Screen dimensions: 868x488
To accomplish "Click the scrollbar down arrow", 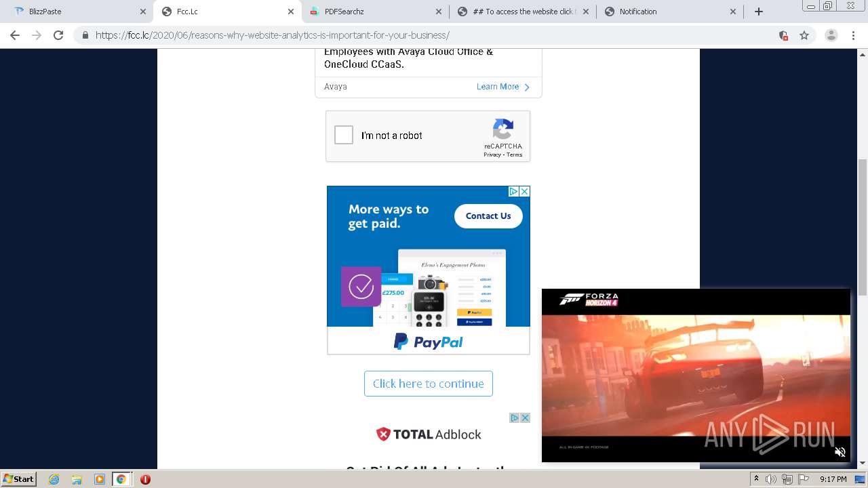I will (863, 463).
